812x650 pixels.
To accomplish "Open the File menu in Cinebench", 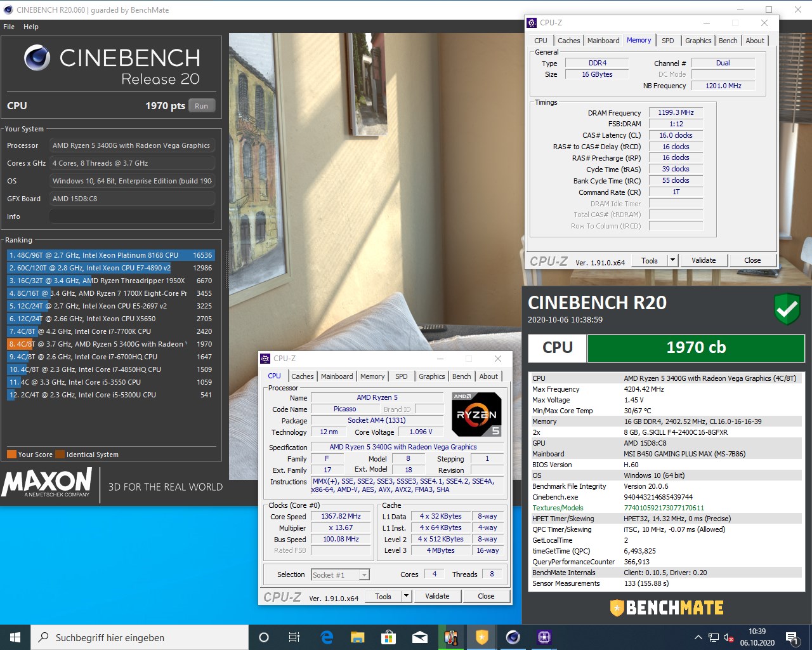I will tap(9, 27).
